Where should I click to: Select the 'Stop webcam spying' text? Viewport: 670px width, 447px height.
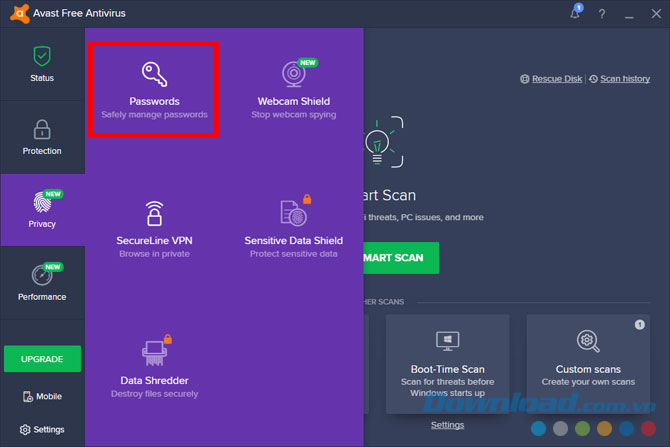[294, 115]
